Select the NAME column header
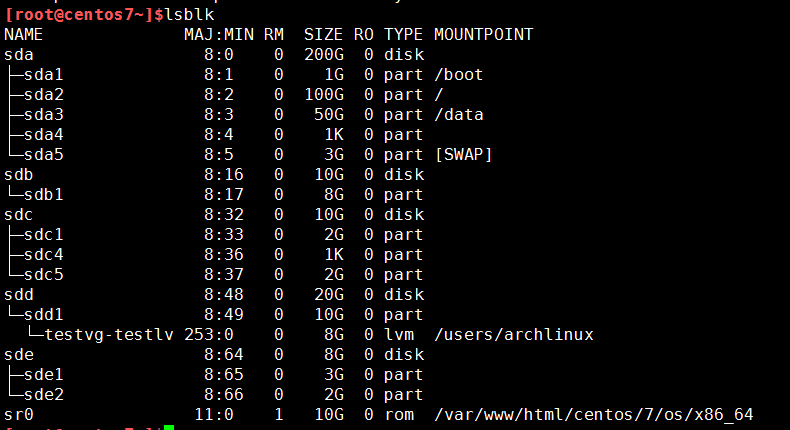This screenshot has width=790, height=430. pyautogui.click(x=23, y=34)
